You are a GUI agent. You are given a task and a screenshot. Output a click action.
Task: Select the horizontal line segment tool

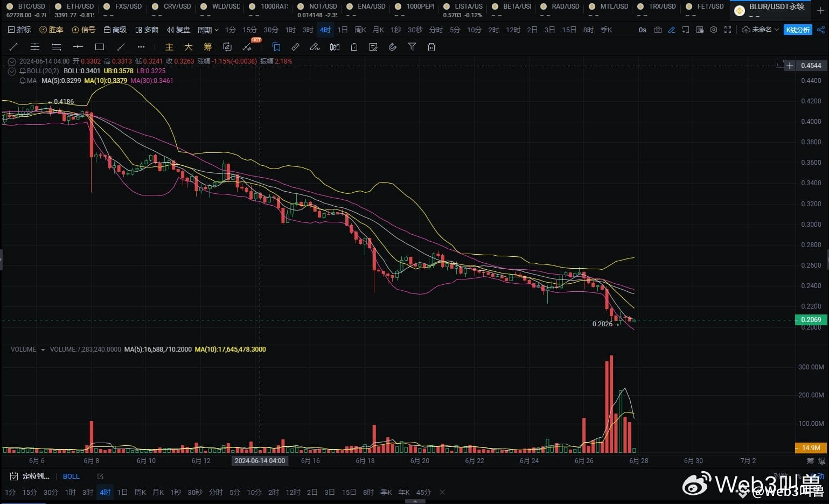(x=78, y=47)
